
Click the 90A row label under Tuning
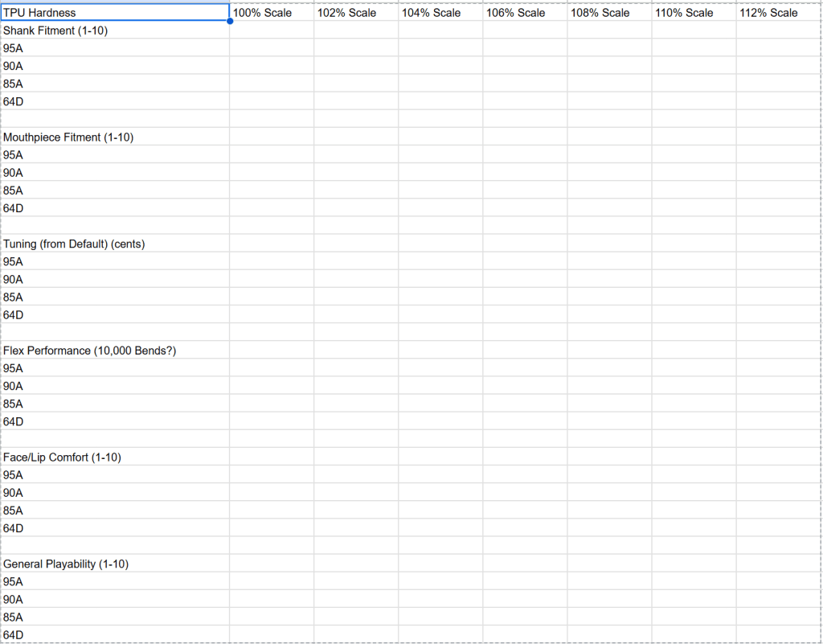coord(115,279)
